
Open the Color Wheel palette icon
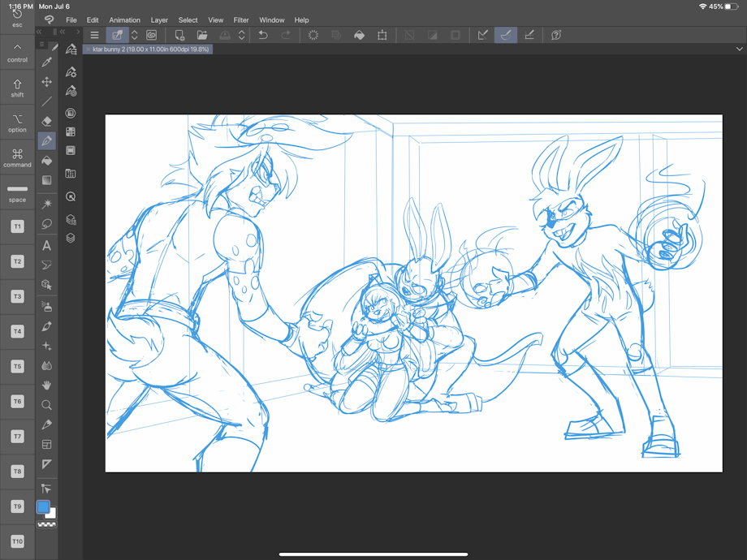[71, 113]
